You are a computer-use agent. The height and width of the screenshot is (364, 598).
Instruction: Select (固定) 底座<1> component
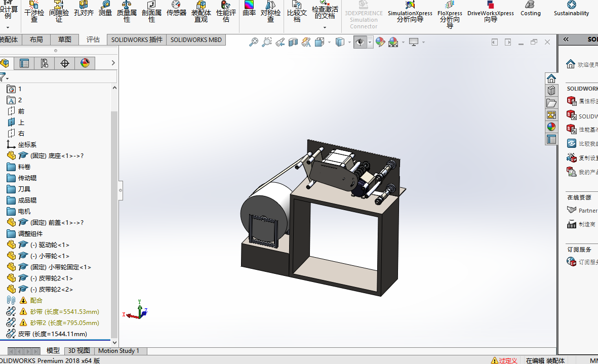coord(56,155)
